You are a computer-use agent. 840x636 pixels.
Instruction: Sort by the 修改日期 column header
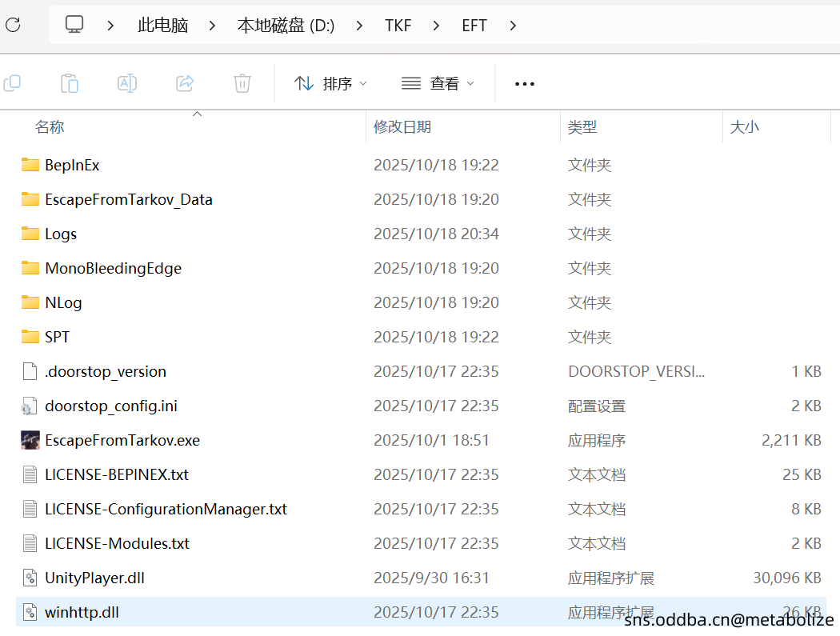pos(402,126)
